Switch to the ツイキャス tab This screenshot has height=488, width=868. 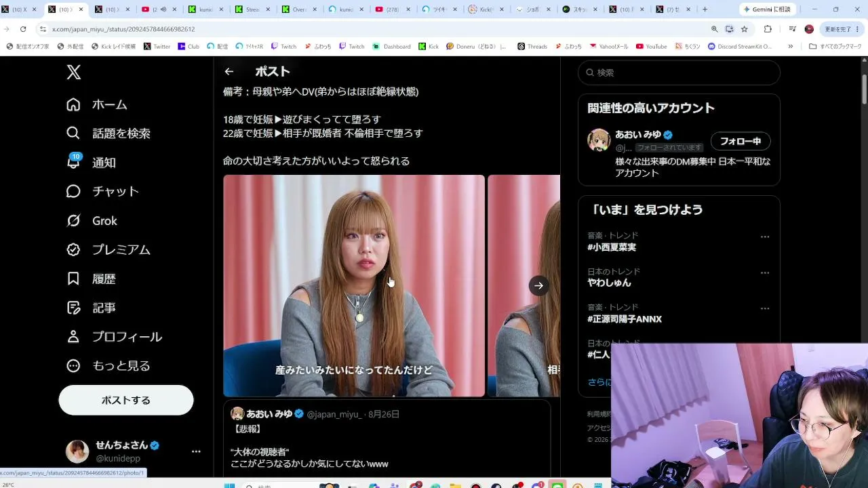pyautogui.click(x=439, y=9)
